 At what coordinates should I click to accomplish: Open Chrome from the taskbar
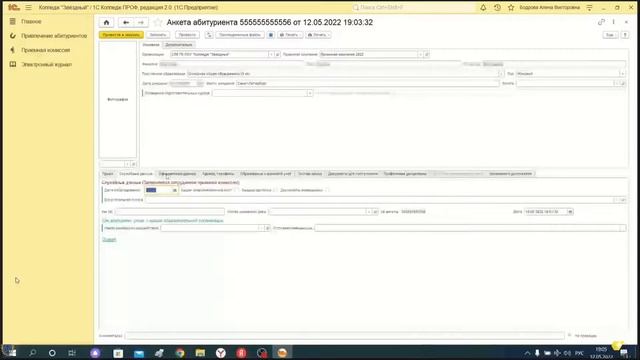[180, 353]
